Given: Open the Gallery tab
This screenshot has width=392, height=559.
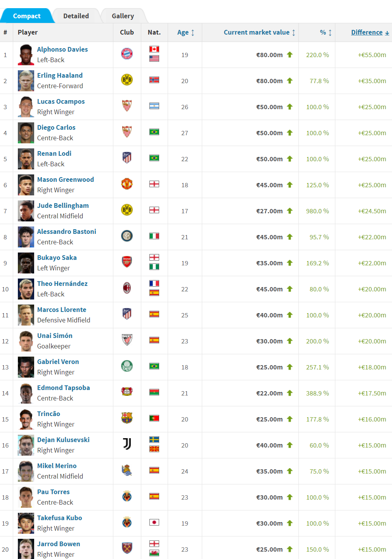Looking at the screenshot, I should pos(123,16).
